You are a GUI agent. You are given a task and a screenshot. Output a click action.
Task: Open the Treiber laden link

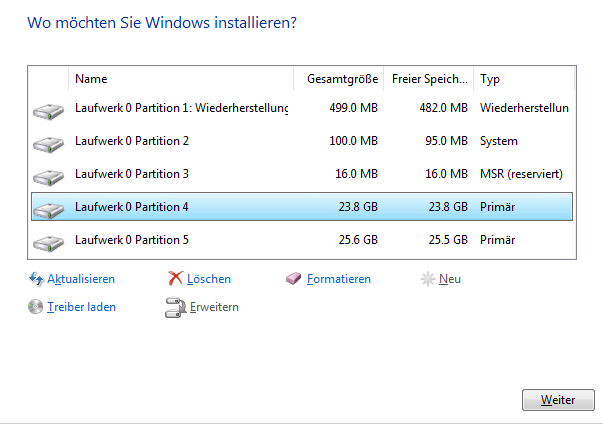pyautogui.click(x=81, y=307)
